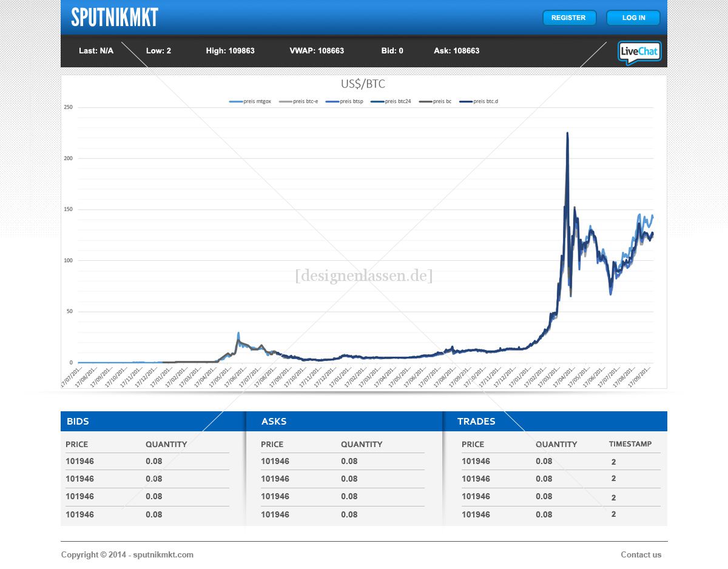Click the 'Ask: 108663' ticker value
The image size is (728, 569).
457,51
